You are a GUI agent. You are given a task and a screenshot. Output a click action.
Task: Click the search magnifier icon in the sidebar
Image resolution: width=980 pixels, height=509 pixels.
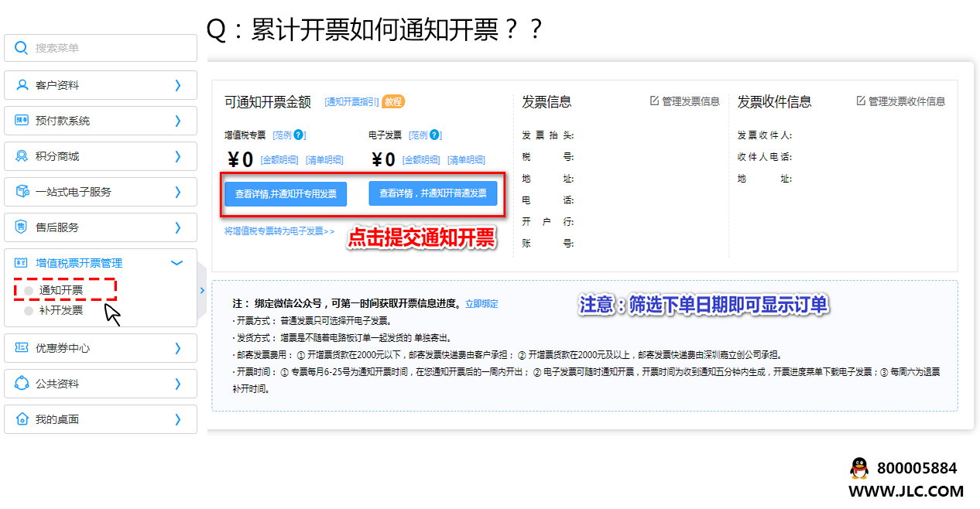click(22, 47)
